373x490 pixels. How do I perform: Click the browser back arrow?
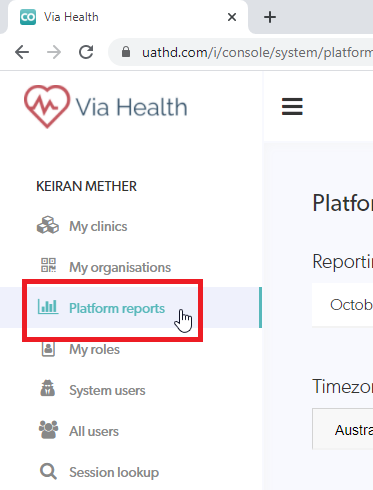tap(22, 52)
